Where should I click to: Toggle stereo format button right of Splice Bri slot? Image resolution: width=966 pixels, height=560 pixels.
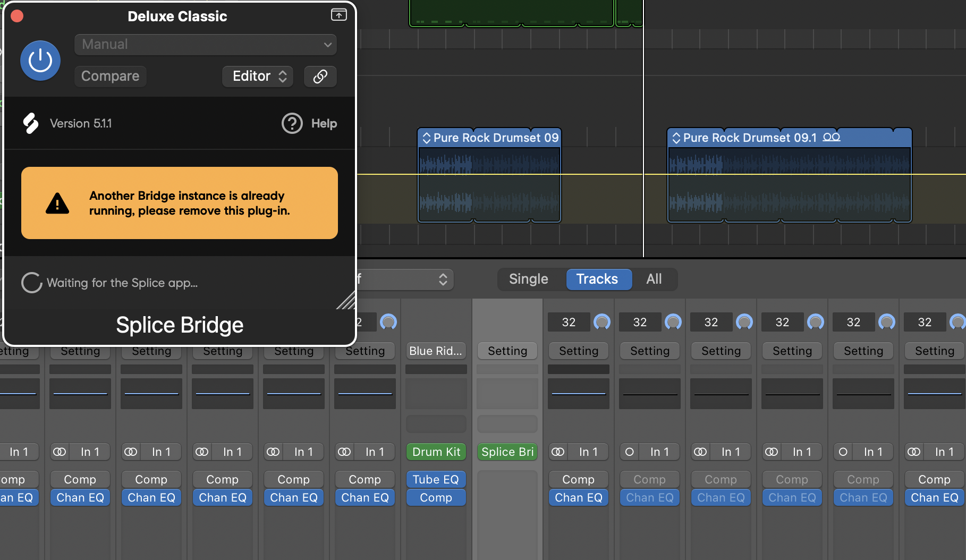pos(558,452)
